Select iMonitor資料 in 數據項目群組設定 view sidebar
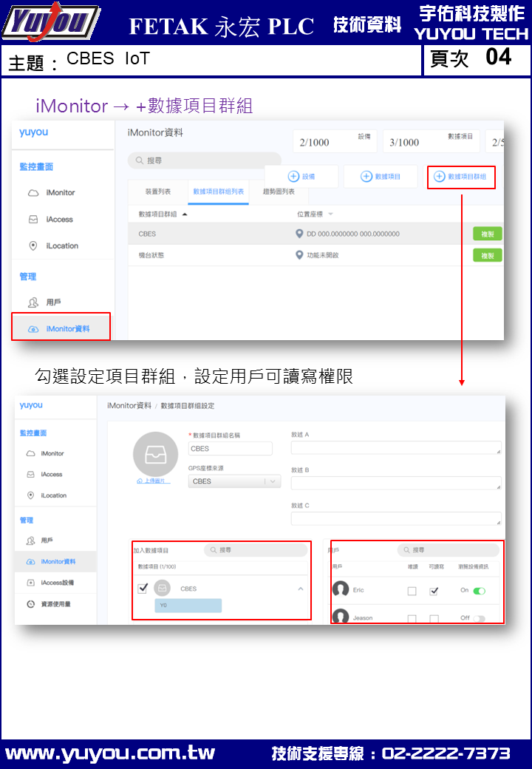This screenshot has height=769, width=532. tap(55, 561)
